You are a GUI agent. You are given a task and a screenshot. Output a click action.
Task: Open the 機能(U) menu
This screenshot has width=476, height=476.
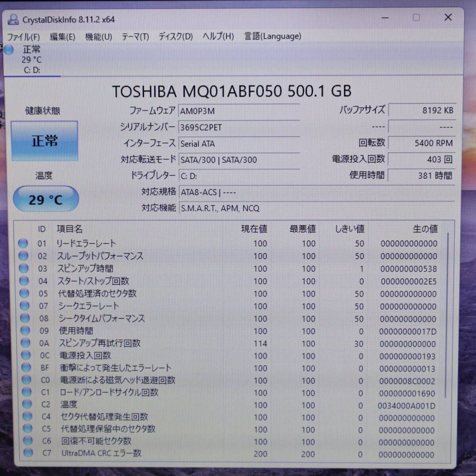point(98,37)
